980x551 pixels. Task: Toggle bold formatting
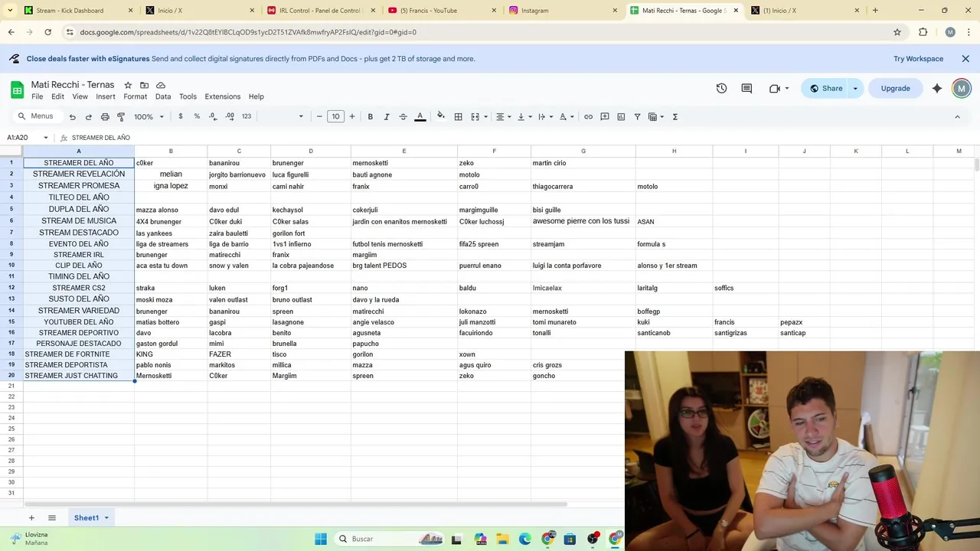point(370,116)
